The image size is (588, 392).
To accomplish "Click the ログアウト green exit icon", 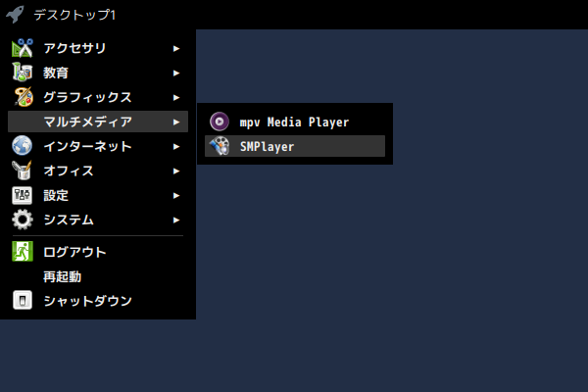I will pyautogui.click(x=23, y=251).
